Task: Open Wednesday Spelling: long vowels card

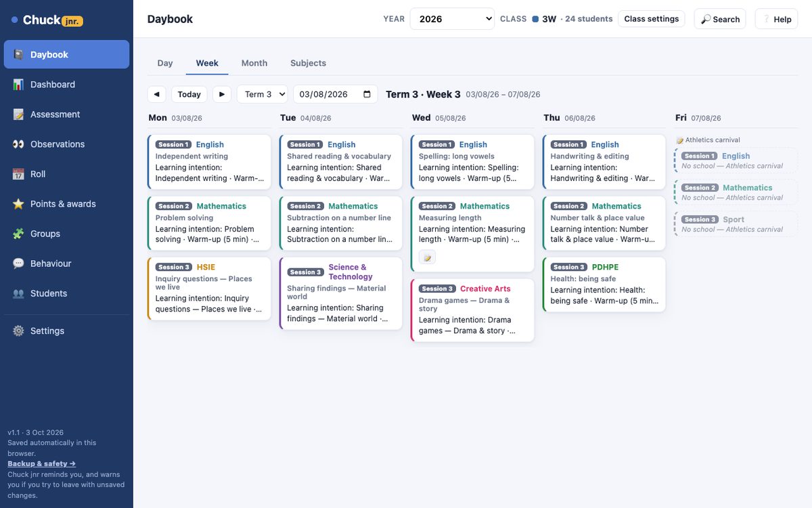Action: 472,162
